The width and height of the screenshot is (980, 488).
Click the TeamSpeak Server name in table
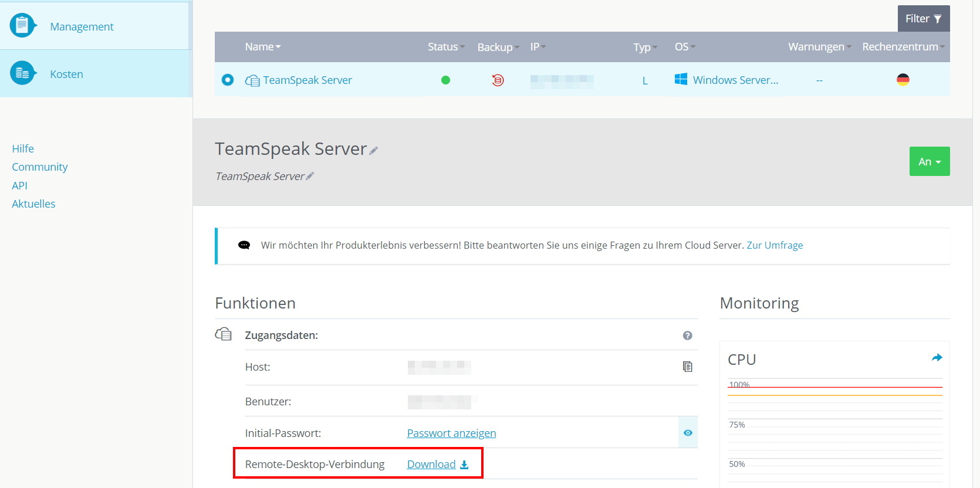pos(307,80)
